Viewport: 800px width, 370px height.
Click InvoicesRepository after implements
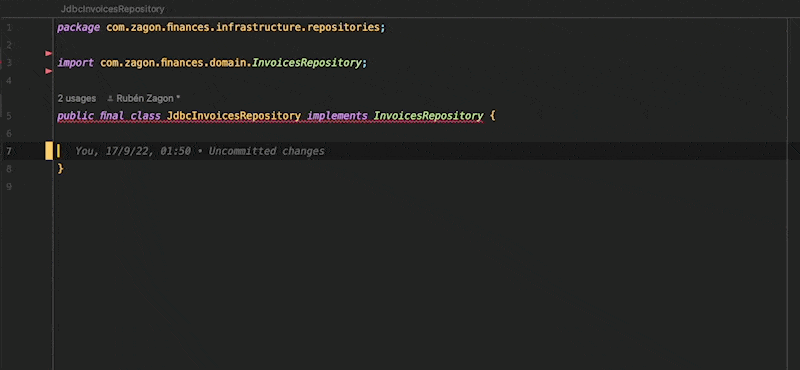coord(428,116)
